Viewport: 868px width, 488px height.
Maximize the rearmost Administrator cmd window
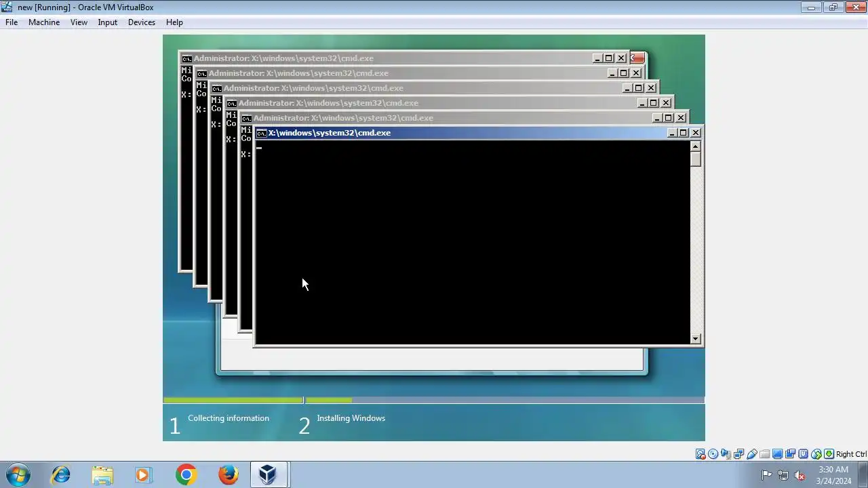point(608,58)
